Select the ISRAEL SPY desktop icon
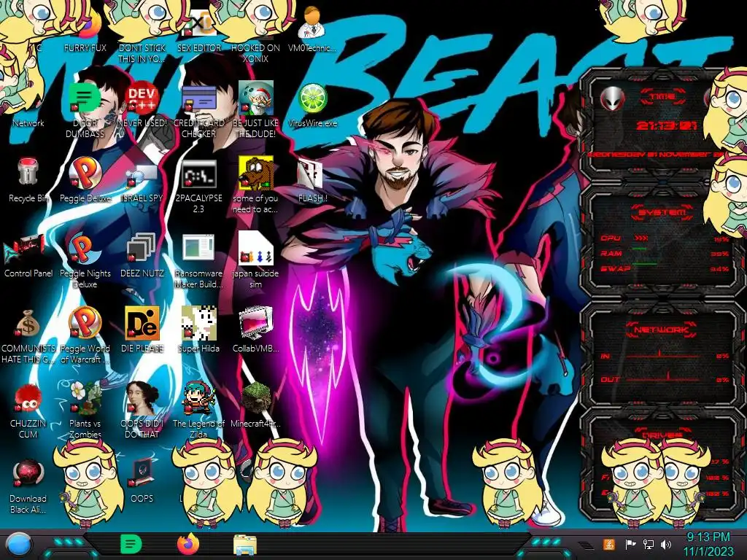The height and width of the screenshot is (560, 747). pyautogui.click(x=142, y=182)
